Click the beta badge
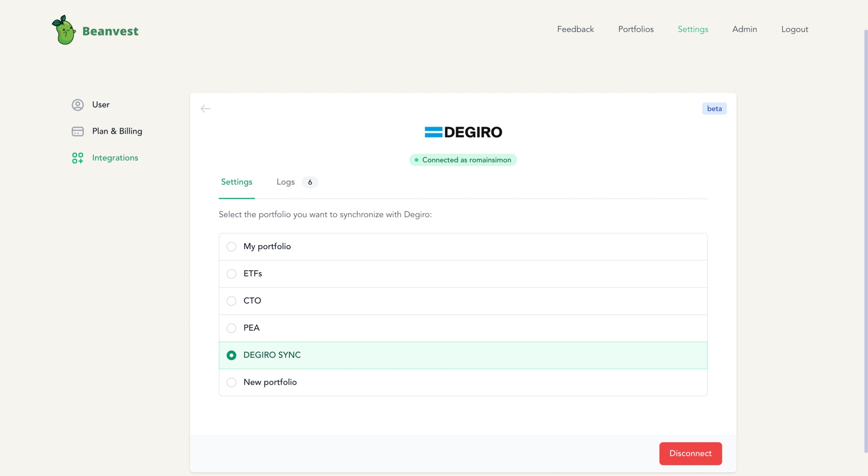Image resolution: width=868 pixels, height=476 pixels. (714, 109)
